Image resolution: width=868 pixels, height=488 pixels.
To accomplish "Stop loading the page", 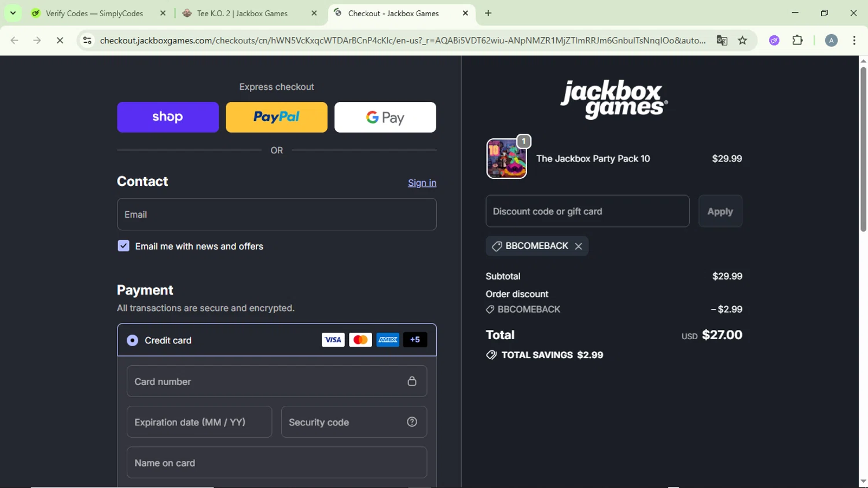I will click(60, 41).
